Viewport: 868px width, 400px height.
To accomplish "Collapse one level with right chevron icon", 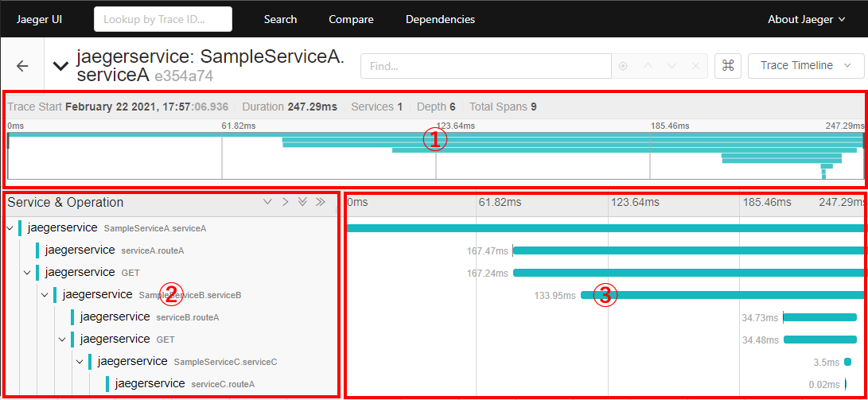I will pyautogui.click(x=285, y=202).
